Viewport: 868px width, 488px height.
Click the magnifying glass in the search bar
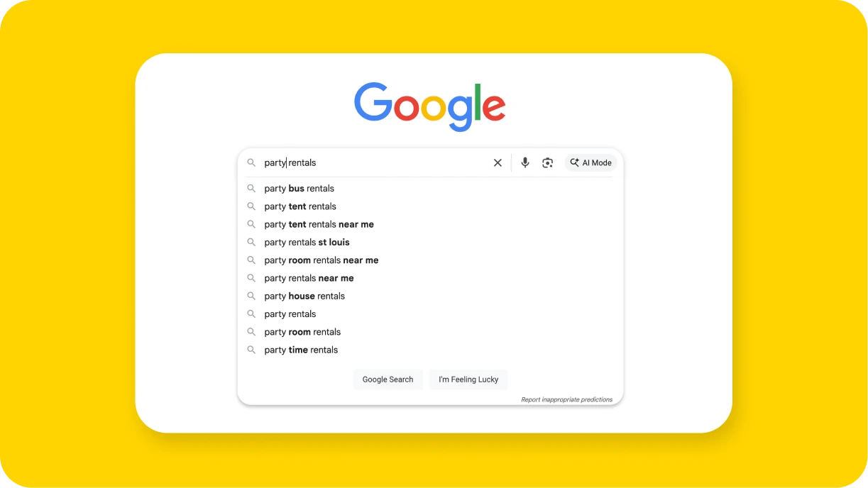pyautogui.click(x=252, y=162)
